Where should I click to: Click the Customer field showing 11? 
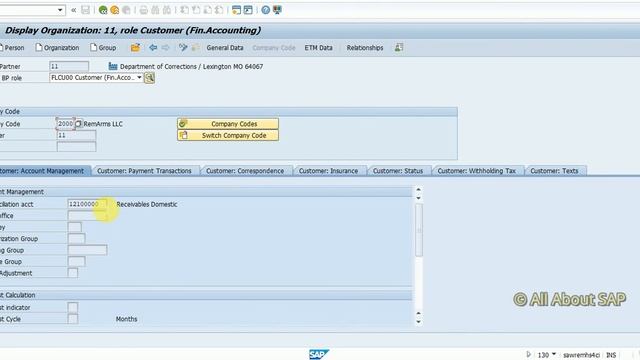pyautogui.click(x=76, y=135)
